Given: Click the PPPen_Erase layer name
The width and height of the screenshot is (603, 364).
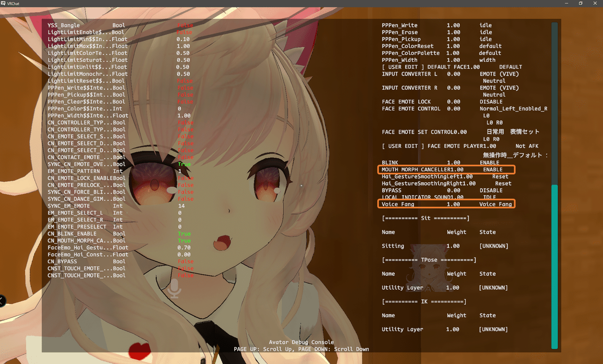Looking at the screenshot, I should pos(399,32).
